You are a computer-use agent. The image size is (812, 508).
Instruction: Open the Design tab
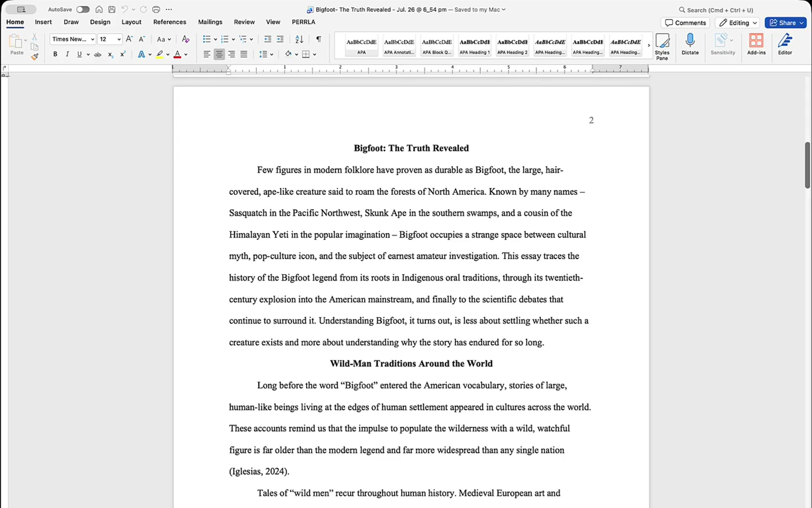(100, 22)
